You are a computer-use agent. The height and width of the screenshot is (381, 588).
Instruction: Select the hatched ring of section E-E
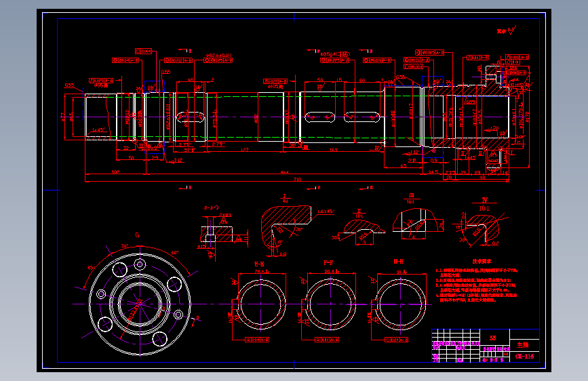tap(261, 304)
